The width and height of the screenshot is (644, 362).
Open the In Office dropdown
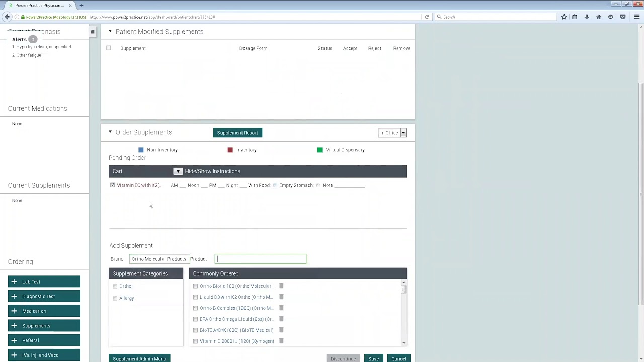pyautogui.click(x=392, y=133)
